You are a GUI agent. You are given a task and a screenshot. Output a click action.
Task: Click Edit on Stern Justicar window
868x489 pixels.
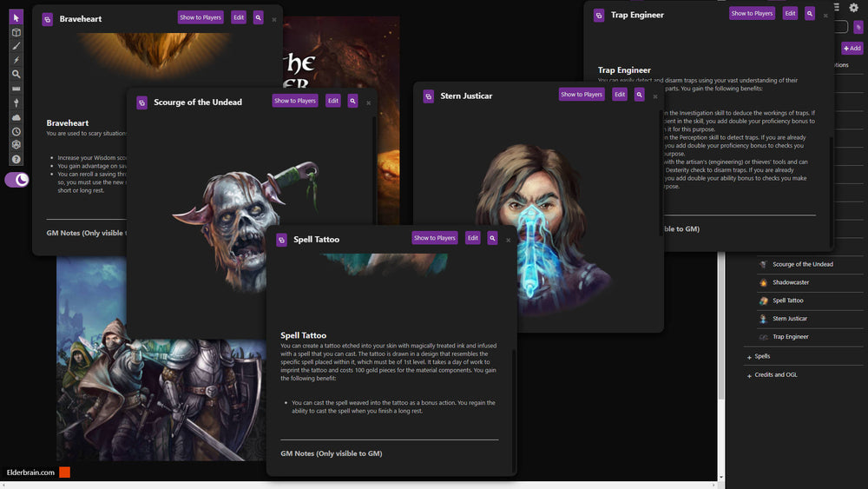620,95
